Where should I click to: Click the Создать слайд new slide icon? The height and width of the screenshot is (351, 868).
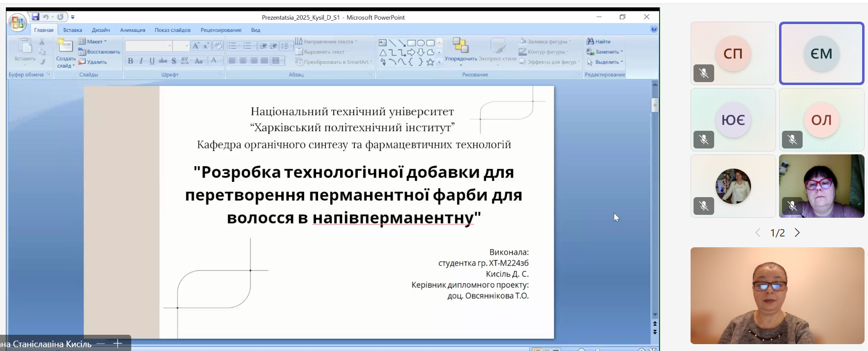65,47
